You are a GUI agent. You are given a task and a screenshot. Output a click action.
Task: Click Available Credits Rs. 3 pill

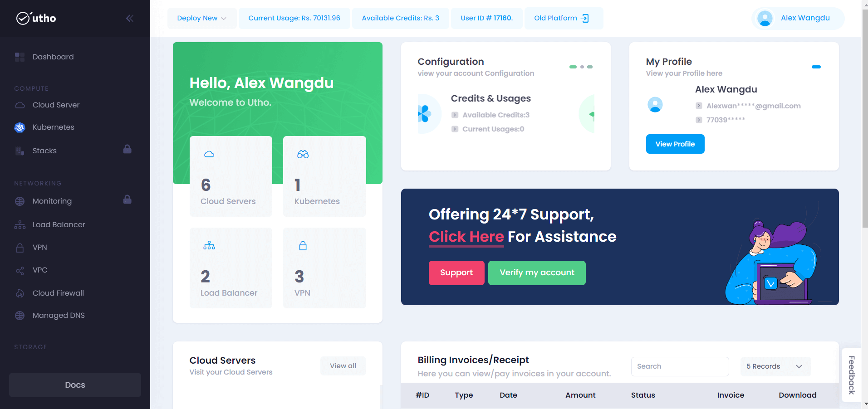[400, 18]
